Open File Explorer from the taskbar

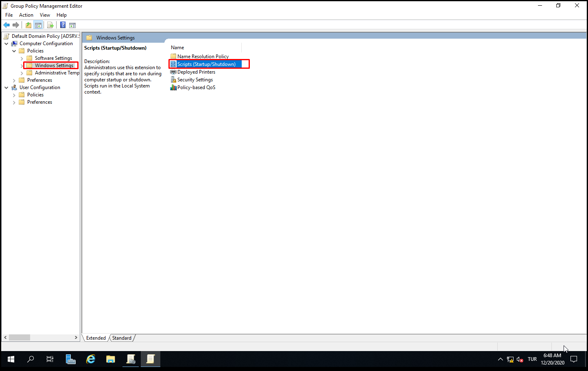(x=111, y=359)
